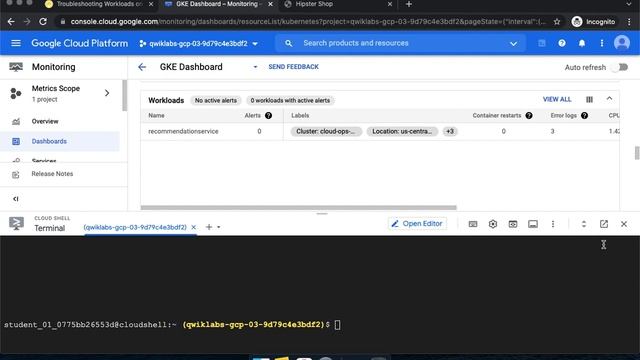
Task: Open the Help question mark menu
Action: click(x=562, y=43)
